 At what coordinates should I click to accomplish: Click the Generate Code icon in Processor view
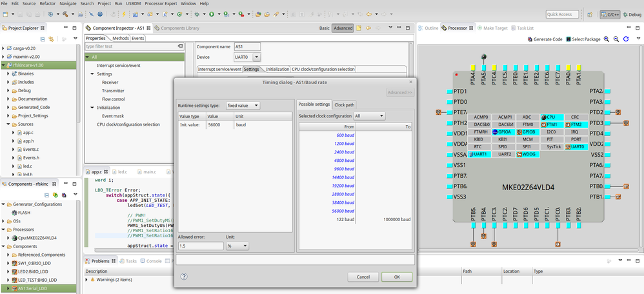(x=530, y=39)
